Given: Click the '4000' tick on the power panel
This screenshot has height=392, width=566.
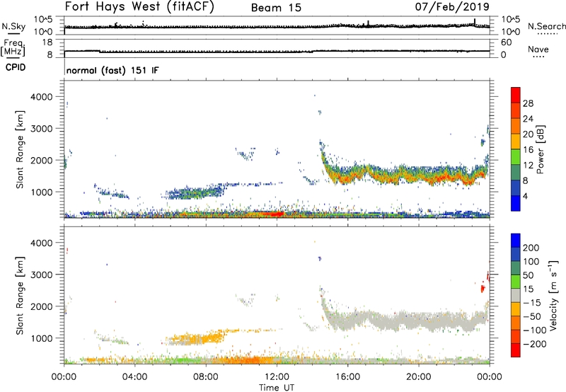Looking at the screenshot, I should pyautogui.click(x=41, y=97).
